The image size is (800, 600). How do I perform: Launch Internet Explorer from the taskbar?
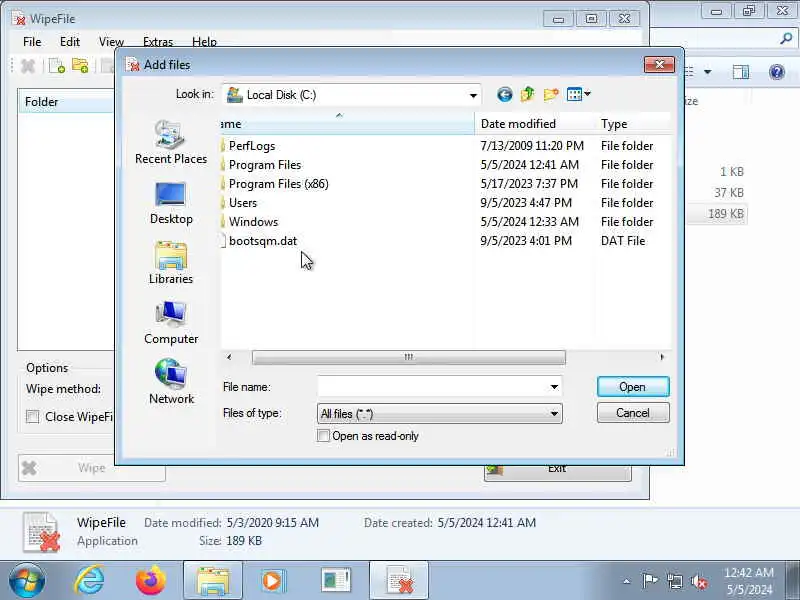pos(89,581)
